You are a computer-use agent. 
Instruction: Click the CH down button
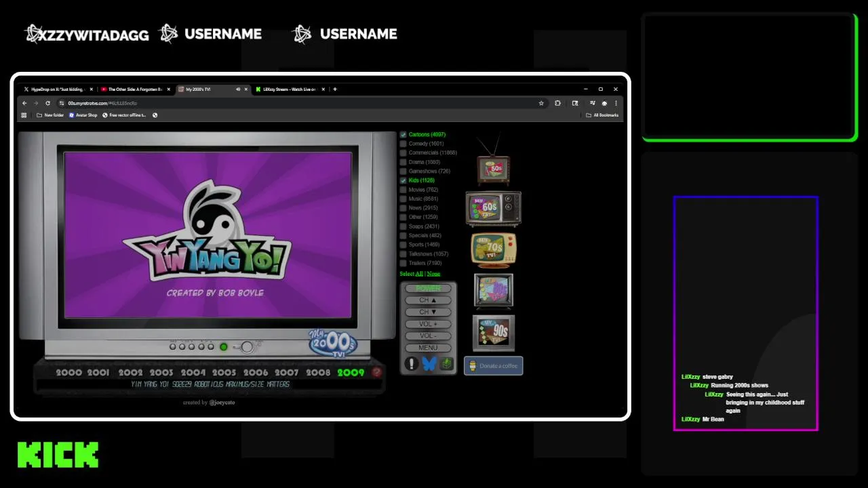point(428,312)
